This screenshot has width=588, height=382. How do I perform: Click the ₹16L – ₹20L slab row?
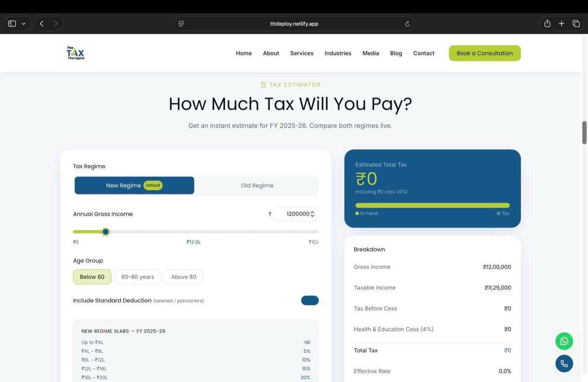coord(196,377)
